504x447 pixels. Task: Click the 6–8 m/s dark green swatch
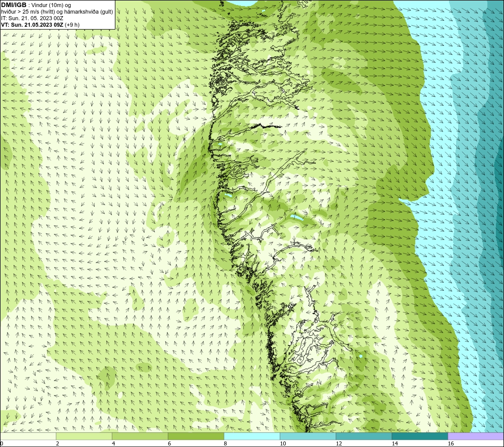tap(196, 436)
